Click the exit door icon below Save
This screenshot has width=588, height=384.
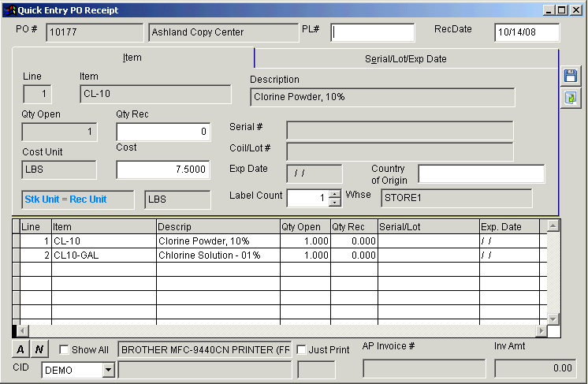point(570,98)
